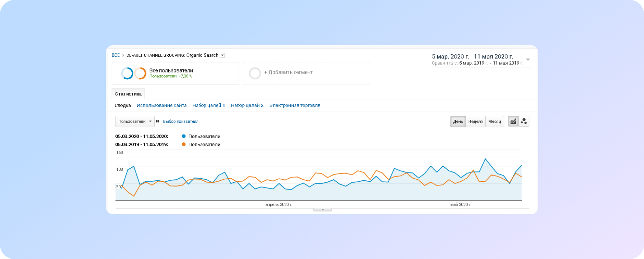The image size is (644, 259).
Task: Select the Неделя granularity button
Action: [x=475, y=122]
